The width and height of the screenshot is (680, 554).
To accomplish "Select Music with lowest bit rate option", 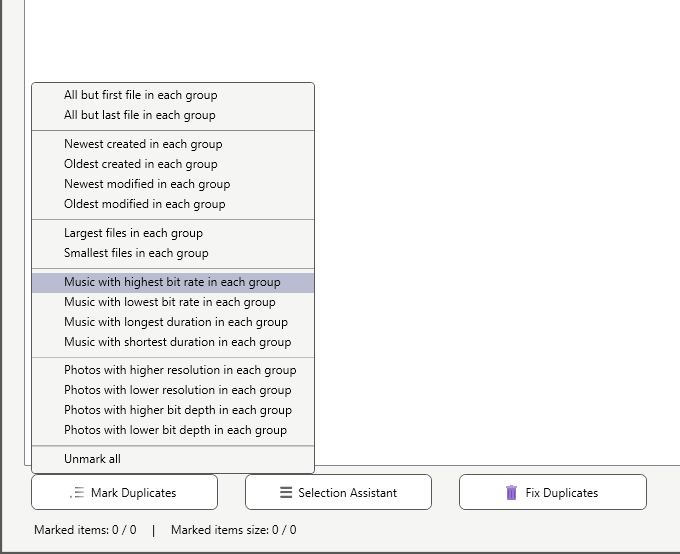I will click(173, 302).
